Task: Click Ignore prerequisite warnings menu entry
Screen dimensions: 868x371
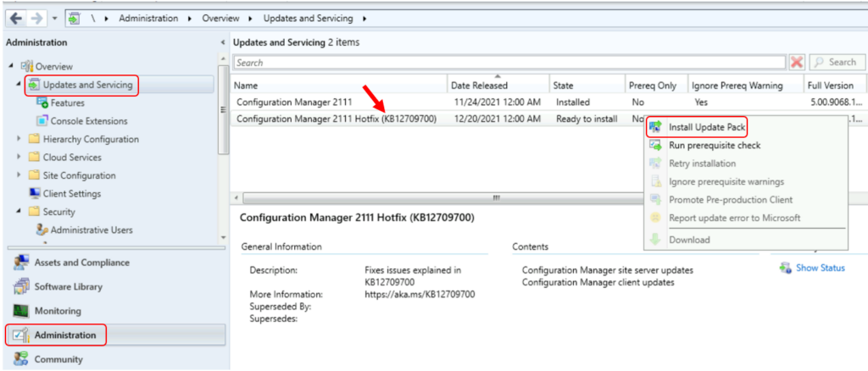Action: pyautogui.click(x=726, y=181)
